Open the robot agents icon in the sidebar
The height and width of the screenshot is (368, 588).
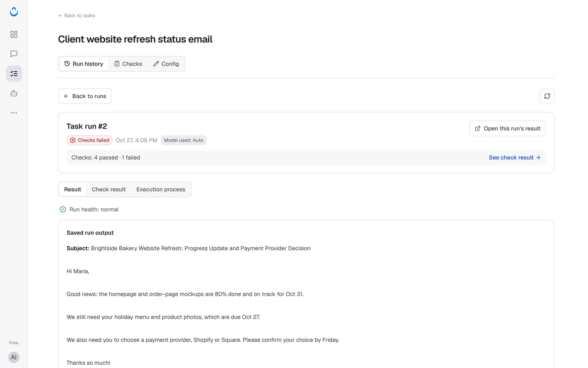pyautogui.click(x=14, y=93)
